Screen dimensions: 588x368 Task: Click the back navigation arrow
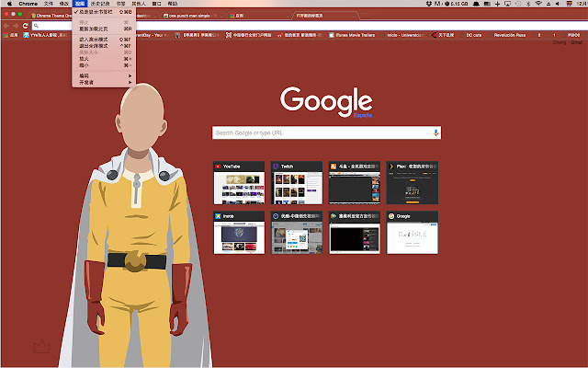[x=6, y=26]
